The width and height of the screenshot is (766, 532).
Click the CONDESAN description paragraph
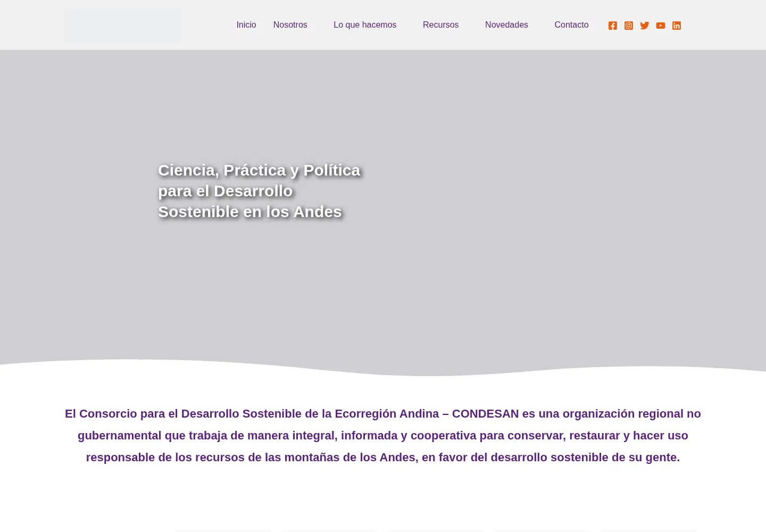[x=383, y=435]
